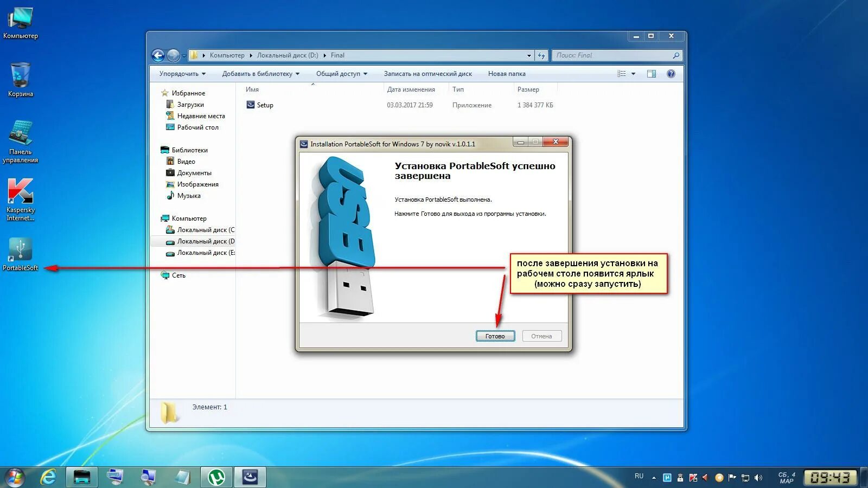Switch to the Explorer taskbar button
868x488 pixels.
point(82,477)
